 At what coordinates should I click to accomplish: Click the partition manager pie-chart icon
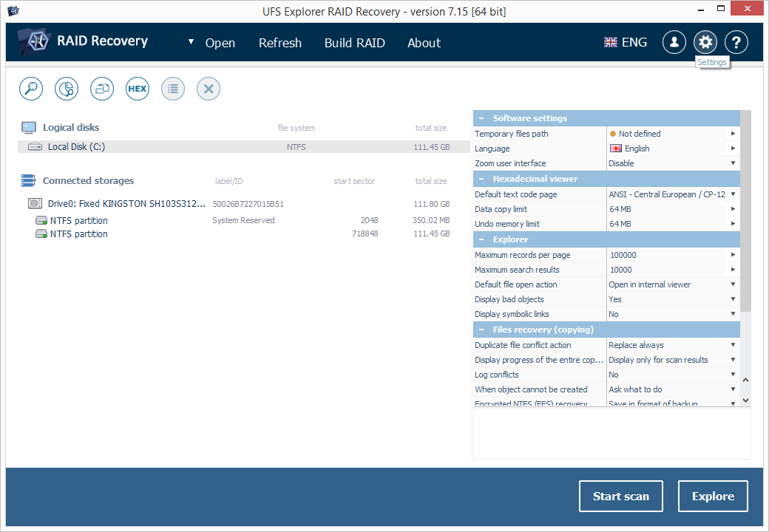coord(67,89)
